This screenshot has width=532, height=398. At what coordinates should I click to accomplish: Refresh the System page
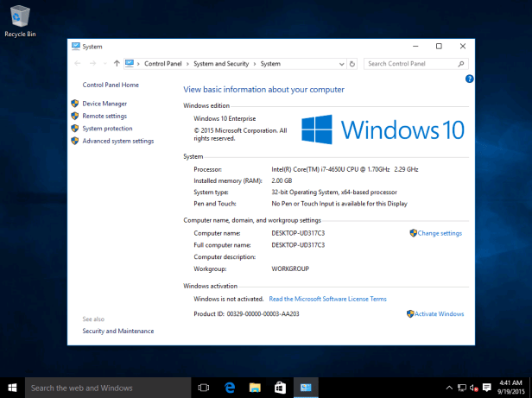point(352,63)
